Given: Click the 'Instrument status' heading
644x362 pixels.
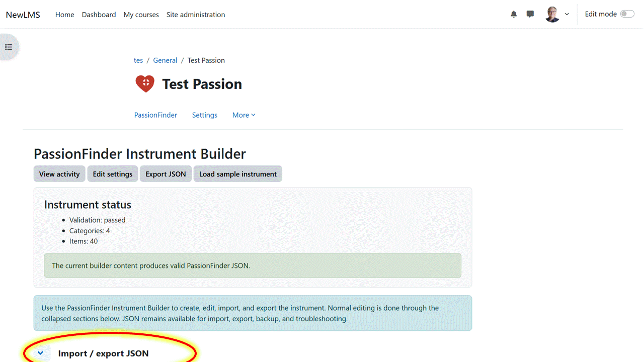Looking at the screenshot, I should tap(88, 205).
